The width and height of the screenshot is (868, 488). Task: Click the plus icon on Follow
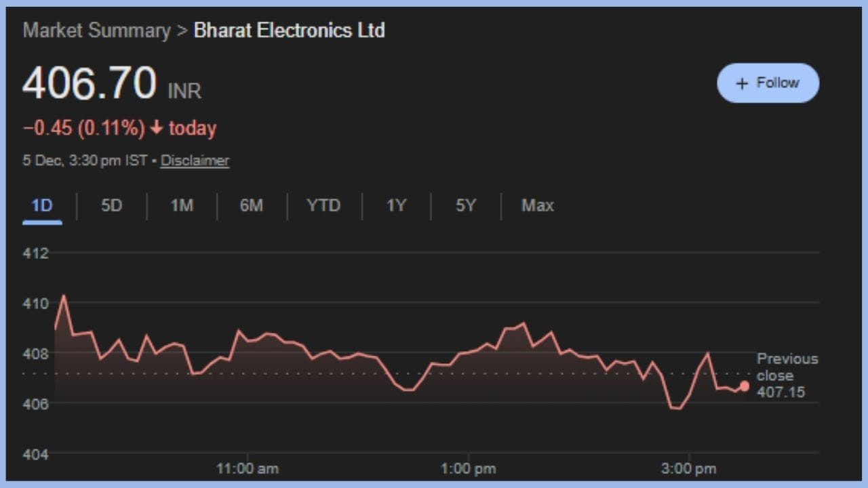742,83
